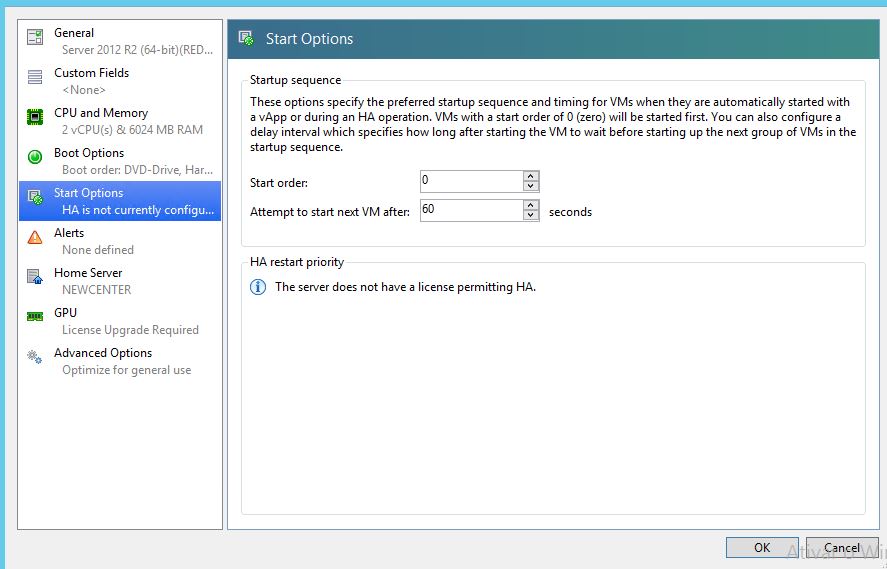Decrease the next VM delay seconds
887x569 pixels.
(531, 216)
